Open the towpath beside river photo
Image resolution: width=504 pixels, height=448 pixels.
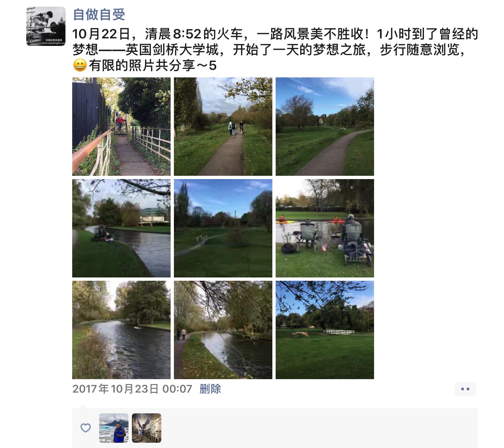(x=223, y=330)
